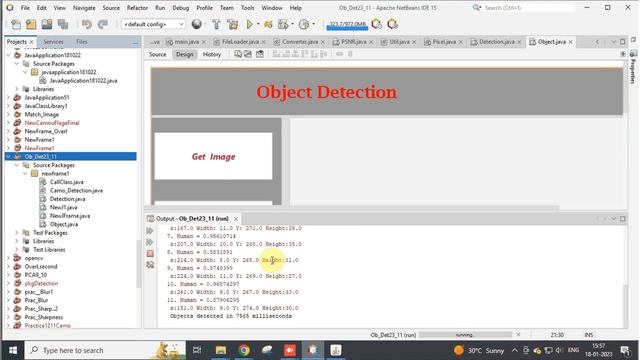Switch to the Files panel tab
The width and height of the screenshot is (640, 360).
tap(82, 42)
